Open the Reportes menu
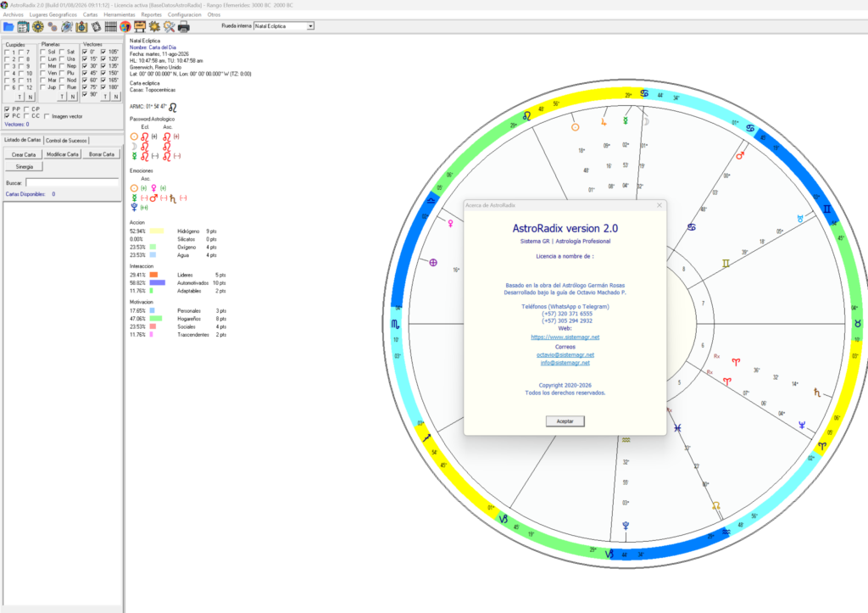Image resolution: width=868 pixels, height=613 pixels. click(x=151, y=15)
